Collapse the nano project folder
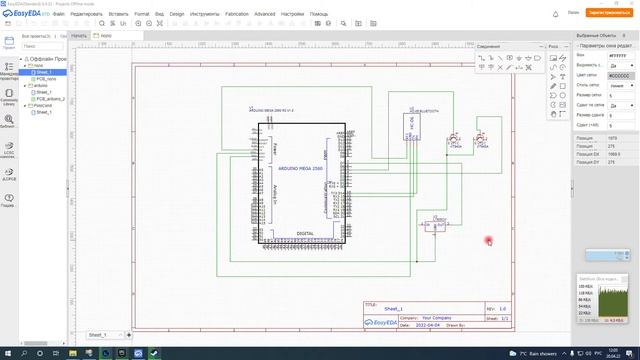The image size is (640, 360). [x=25, y=66]
